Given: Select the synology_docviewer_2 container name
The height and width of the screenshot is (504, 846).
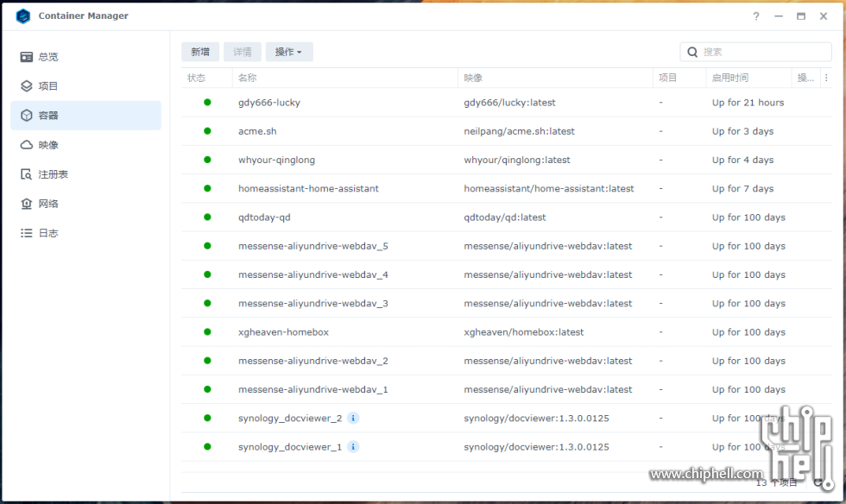Looking at the screenshot, I should tap(290, 419).
